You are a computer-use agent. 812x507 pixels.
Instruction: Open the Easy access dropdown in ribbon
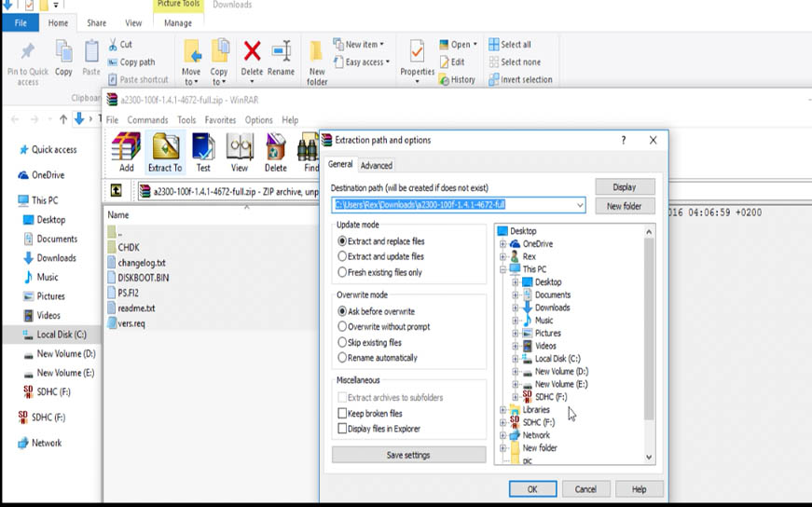(362, 62)
